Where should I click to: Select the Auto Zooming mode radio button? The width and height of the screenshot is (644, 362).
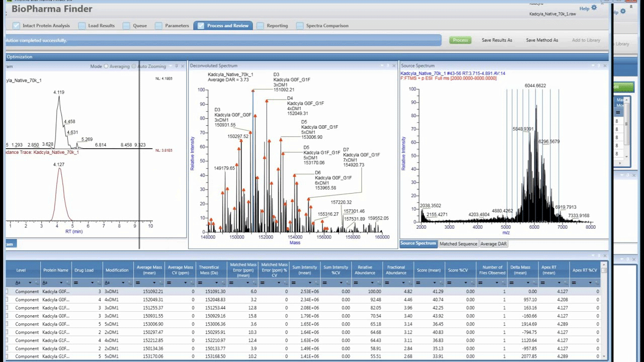pyautogui.click(x=134, y=66)
